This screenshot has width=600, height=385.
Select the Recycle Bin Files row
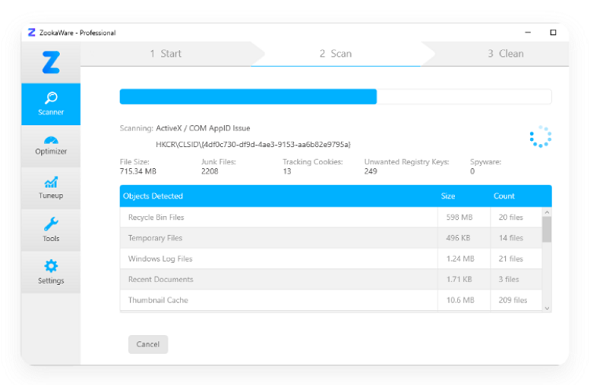[x=331, y=217]
